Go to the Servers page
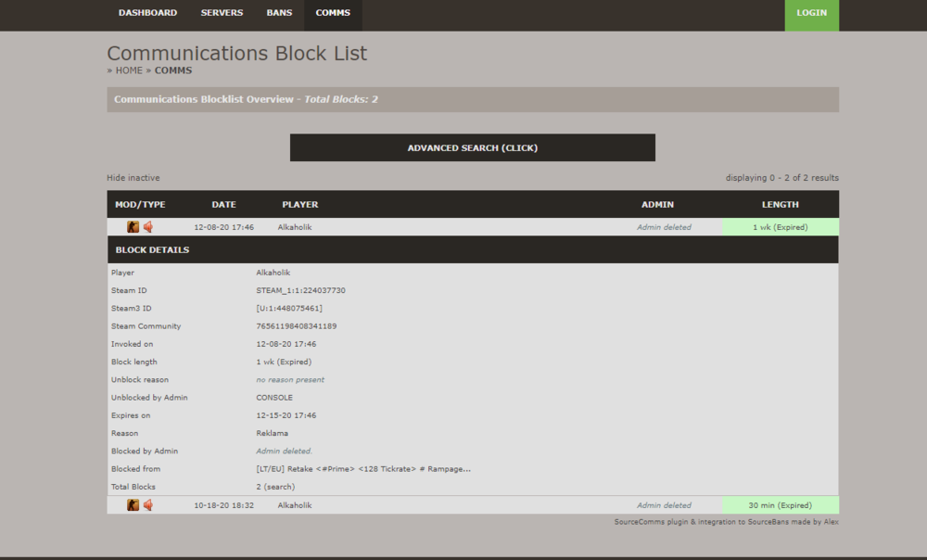Screen dimensions: 927x560 pyautogui.click(x=222, y=13)
